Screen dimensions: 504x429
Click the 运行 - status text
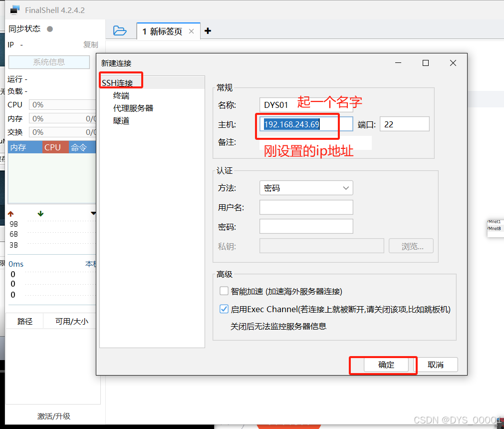17,79
